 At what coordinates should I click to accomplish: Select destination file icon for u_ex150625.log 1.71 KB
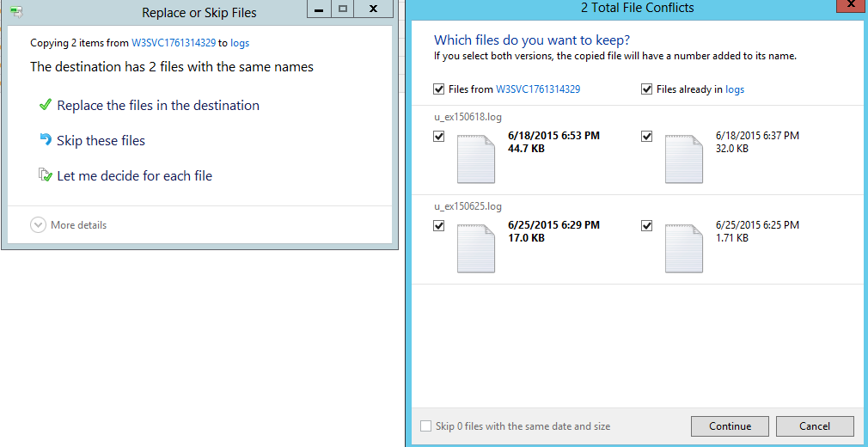point(684,248)
